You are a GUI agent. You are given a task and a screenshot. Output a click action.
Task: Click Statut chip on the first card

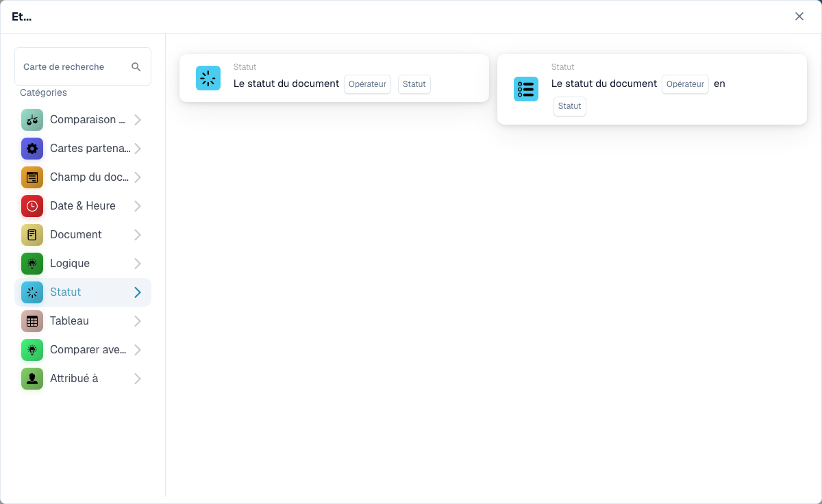click(414, 84)
